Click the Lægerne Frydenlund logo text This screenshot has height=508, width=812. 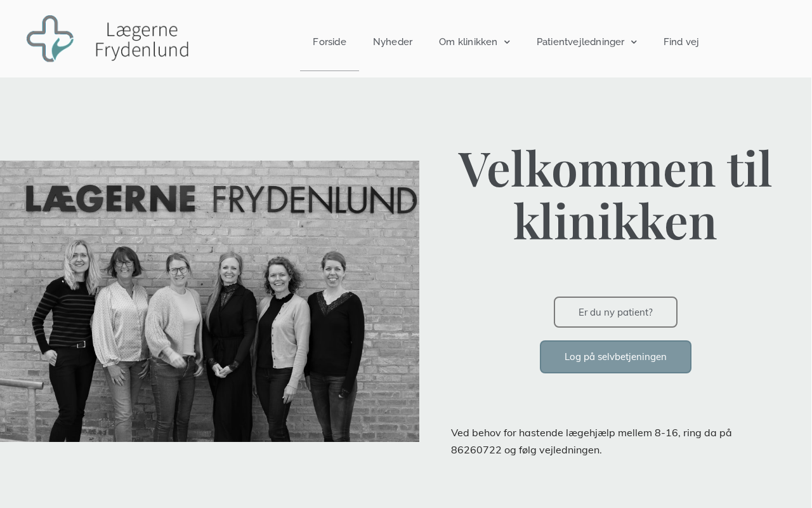[x=142, y=41]
